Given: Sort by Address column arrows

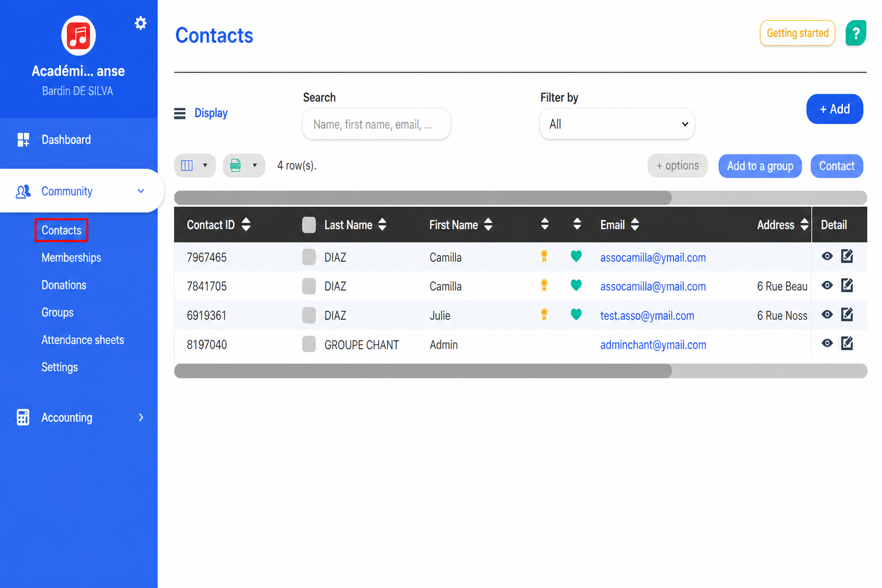Looking at the screenshot, I should coord(804,225).
